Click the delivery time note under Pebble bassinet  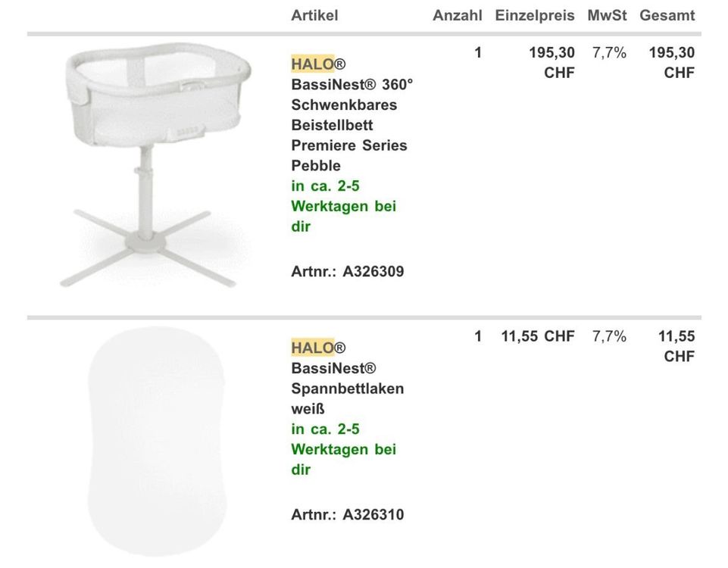point(343,206)
